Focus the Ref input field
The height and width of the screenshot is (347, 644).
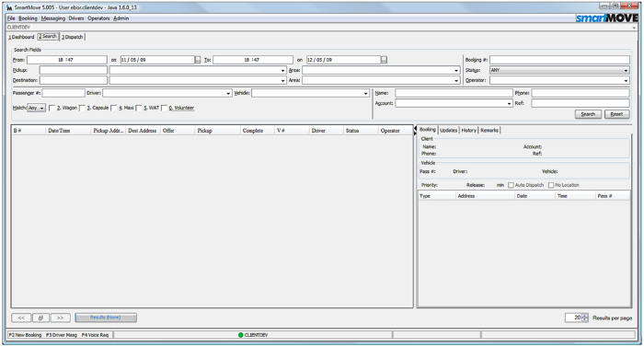(581, 104)
